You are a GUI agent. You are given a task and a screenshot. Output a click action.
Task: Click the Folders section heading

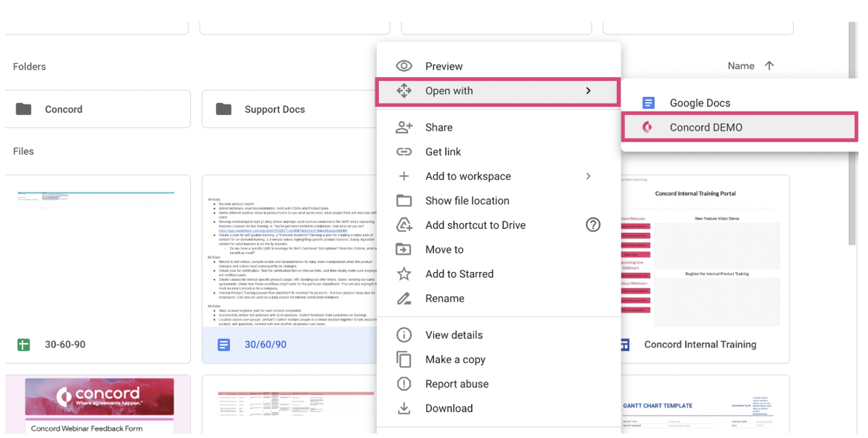[x=30, y=67]
